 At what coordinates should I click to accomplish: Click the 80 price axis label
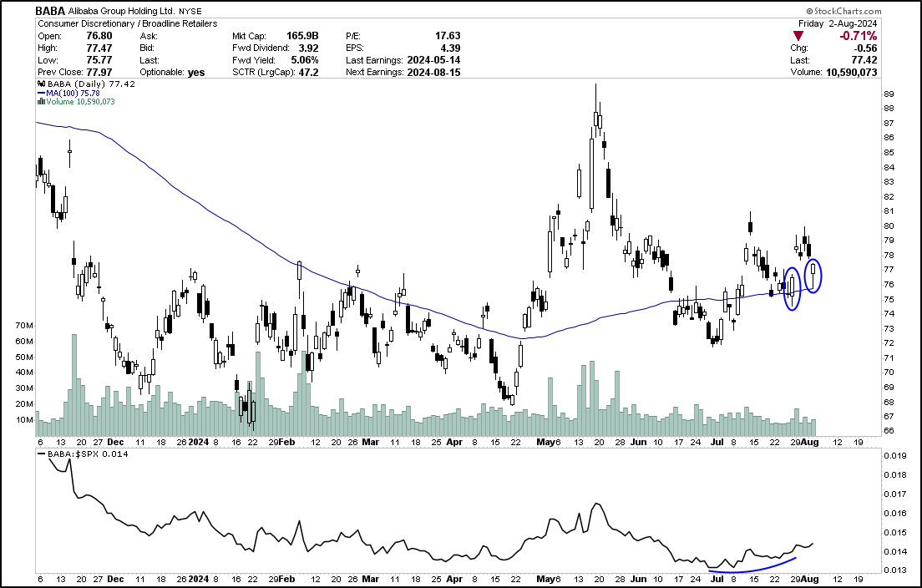pos(889,226)
